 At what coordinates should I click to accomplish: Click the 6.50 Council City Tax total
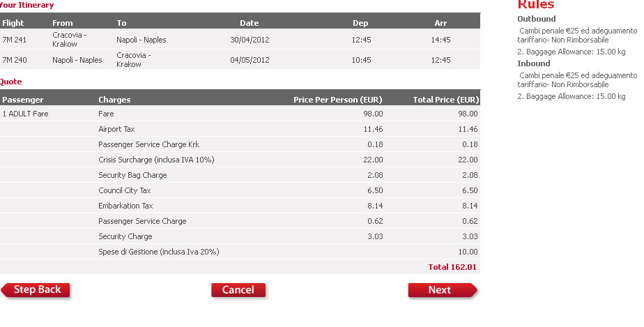(470, 190)
